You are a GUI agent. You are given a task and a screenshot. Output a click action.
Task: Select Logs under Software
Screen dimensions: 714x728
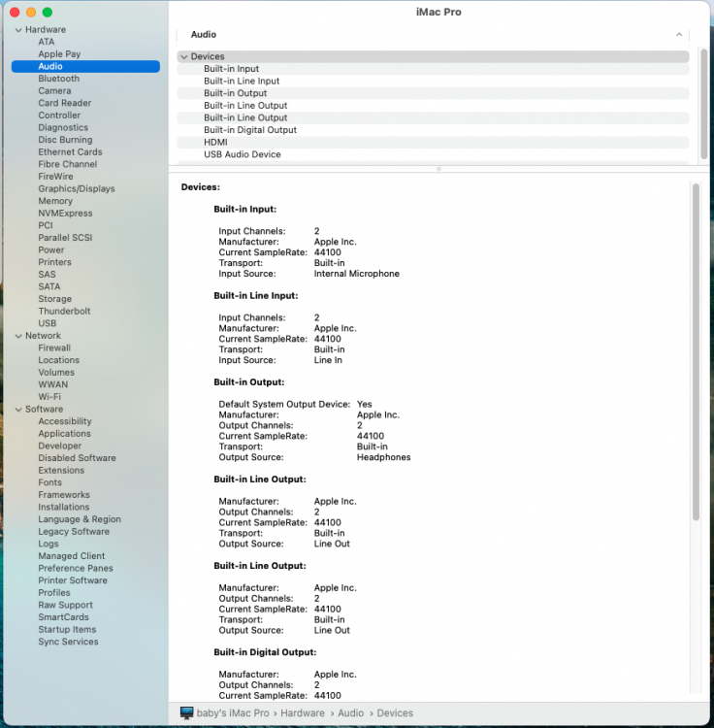pos(49,544)
